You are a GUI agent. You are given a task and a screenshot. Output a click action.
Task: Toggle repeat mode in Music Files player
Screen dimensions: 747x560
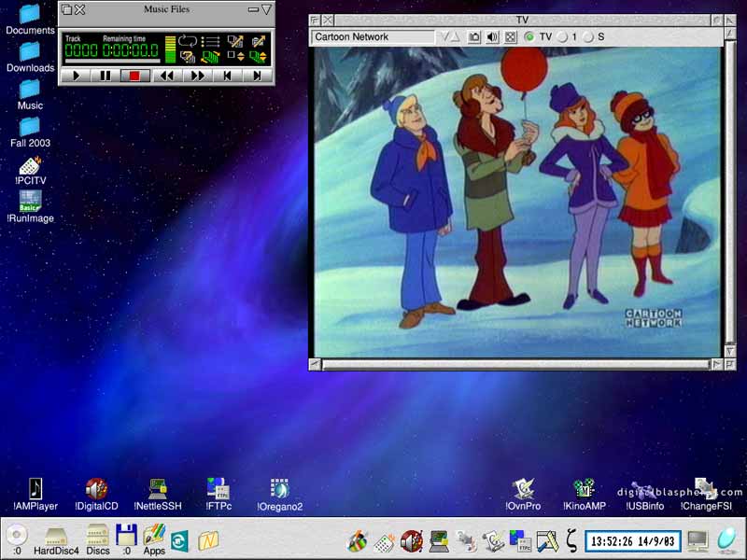(188, 41)
